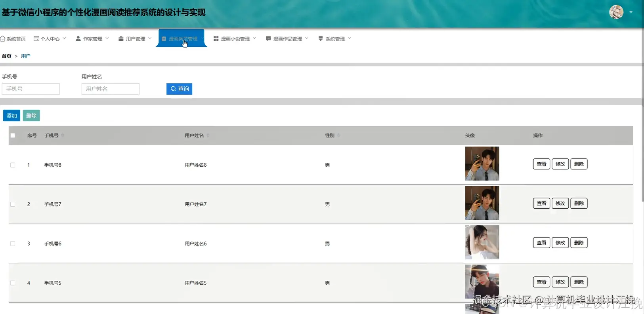Click the 用户姓名8 cell text
This screenshot has width=644, height=314.
point(196,165)
